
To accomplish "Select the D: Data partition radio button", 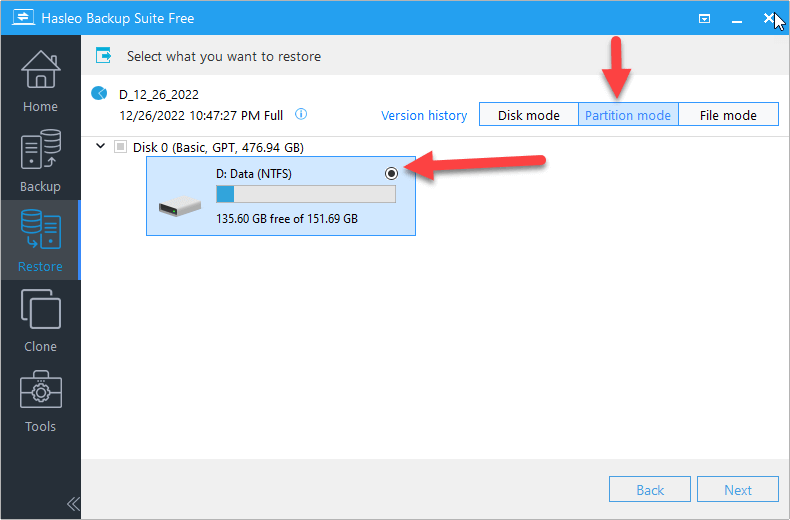I will (x=391, y=173).
